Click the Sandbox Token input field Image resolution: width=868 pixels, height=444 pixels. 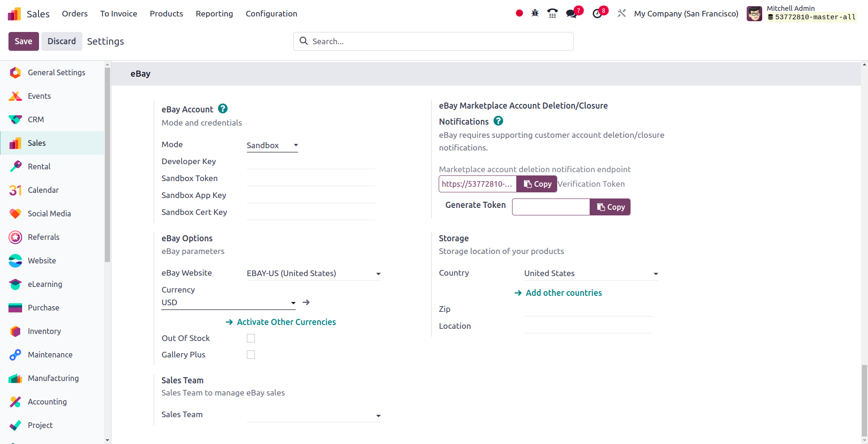click(x=311, y=179)
